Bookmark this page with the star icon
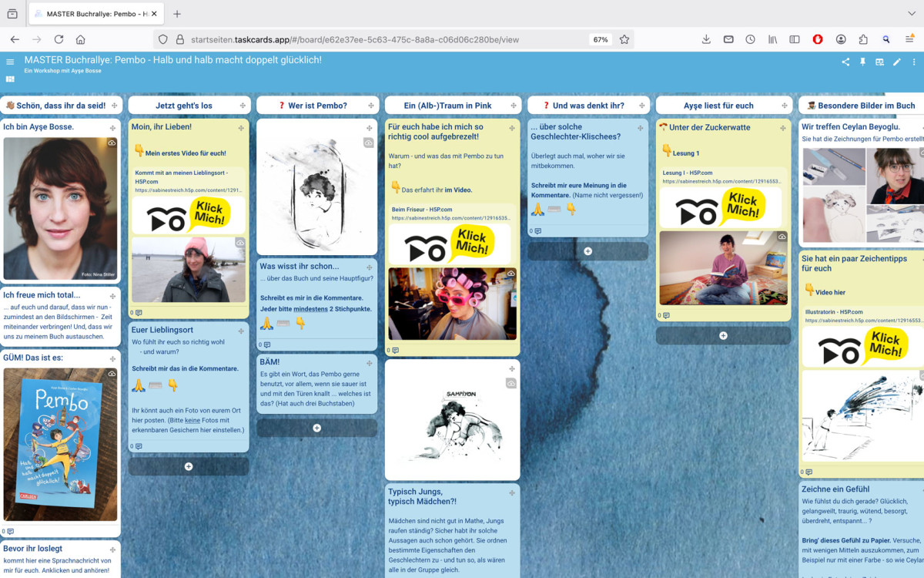Screen dimensions: 924x578 (x=624, y=39)
